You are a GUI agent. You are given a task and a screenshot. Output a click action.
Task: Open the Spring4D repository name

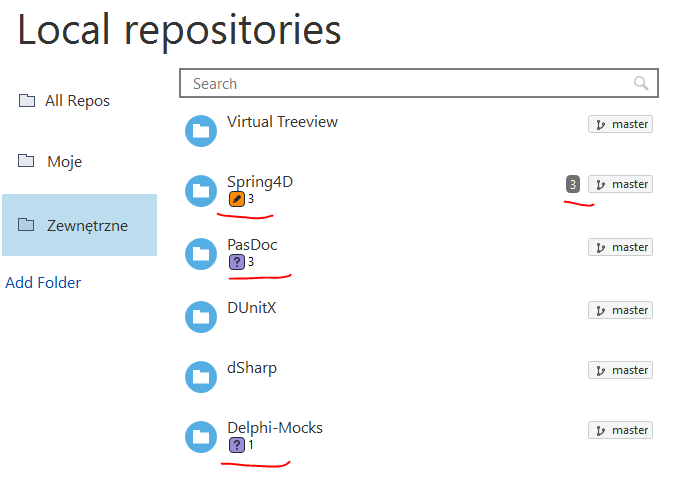tap(260, 182)
